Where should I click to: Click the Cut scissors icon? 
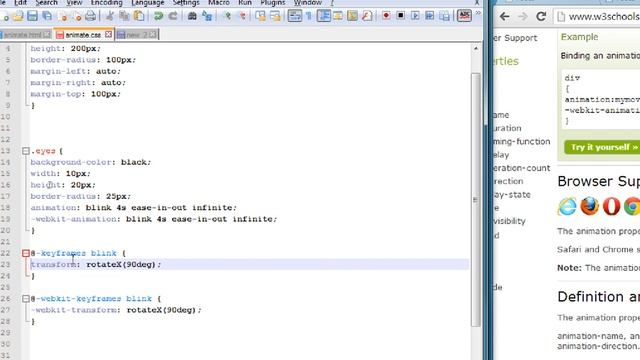pyautogui.click(x=109, y=16)
